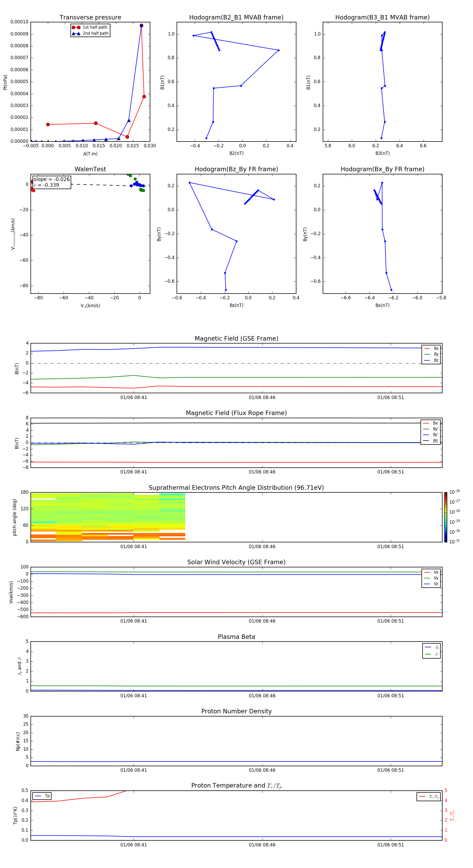This screenshot has height=868, width=473.
Task: Click the 'Vx' velocity legend entry
Action: click(431, 572)
